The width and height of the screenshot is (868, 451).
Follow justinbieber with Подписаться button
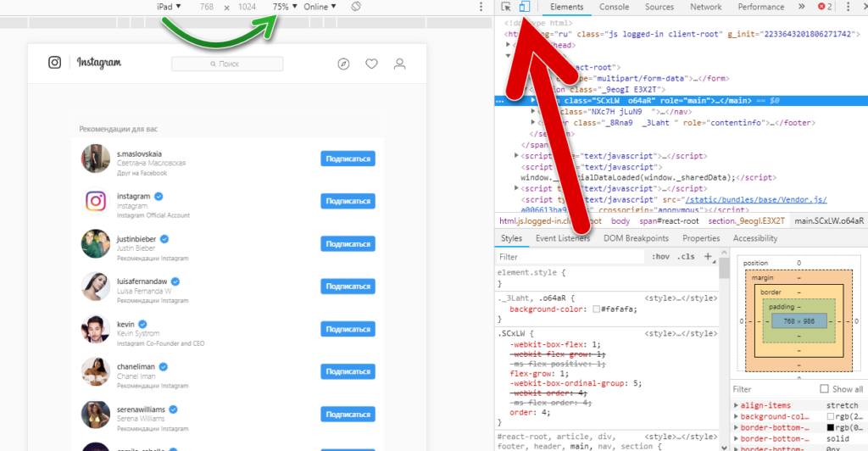point(348,243)
